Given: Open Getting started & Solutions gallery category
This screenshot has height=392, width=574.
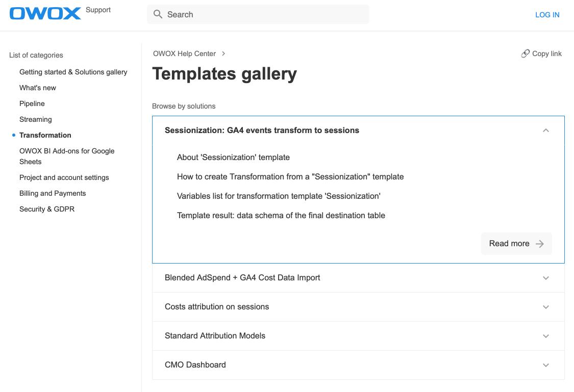Looking at the screenshot, I should click(x=73, y=72).
